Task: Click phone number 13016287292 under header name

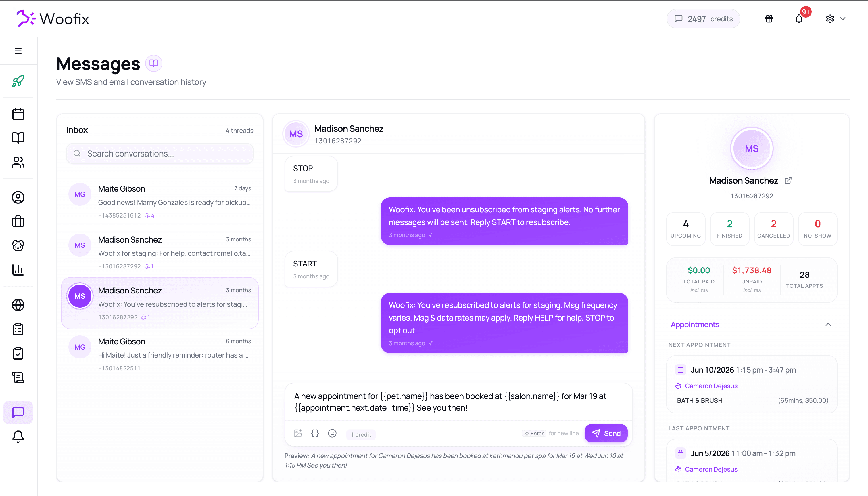Action: (338, 141)
